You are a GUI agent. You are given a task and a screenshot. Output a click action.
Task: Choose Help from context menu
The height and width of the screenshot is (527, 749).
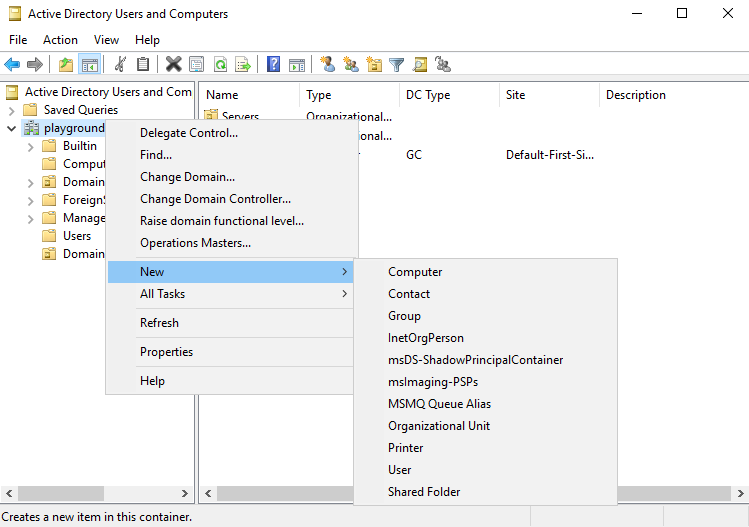click(x=231, y=381)
